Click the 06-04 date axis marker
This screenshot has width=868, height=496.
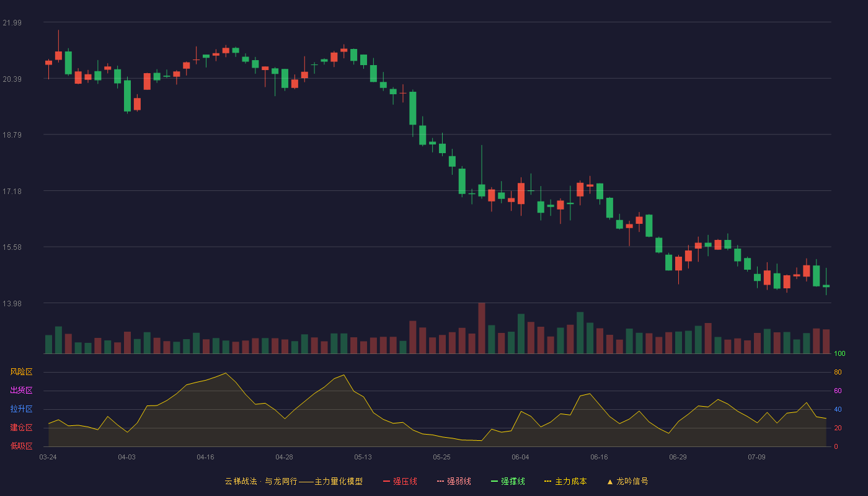pyautogui.click(x=520, y=457)
